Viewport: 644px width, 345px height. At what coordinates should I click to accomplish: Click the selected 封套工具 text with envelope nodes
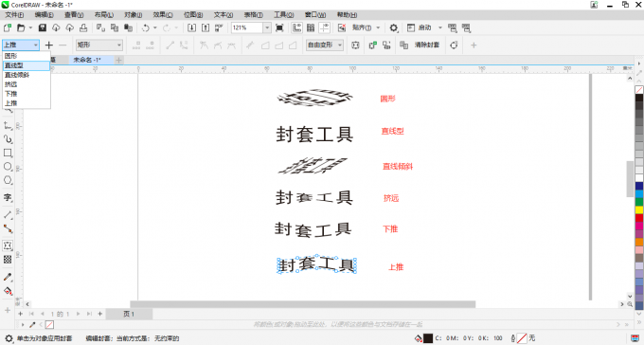point(316,264)
